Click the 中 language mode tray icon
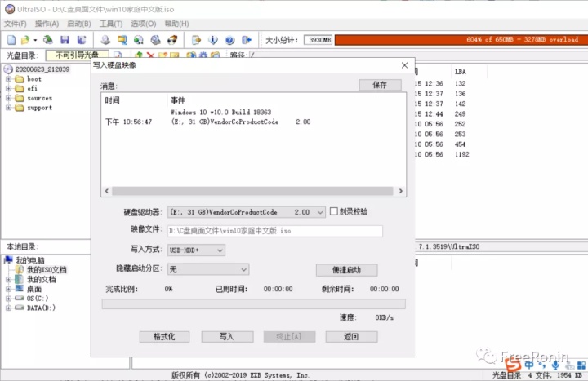588x381 pixels. (x=529, y=365)
